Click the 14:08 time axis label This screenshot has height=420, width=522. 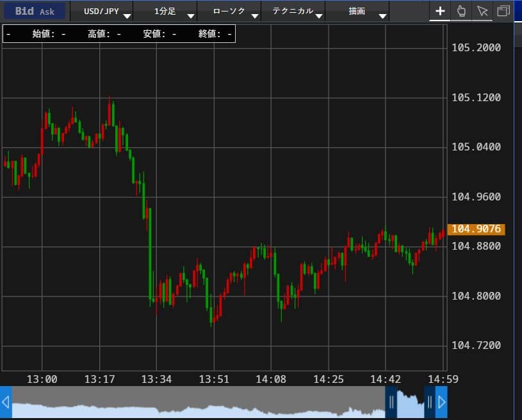pos(271,379)
